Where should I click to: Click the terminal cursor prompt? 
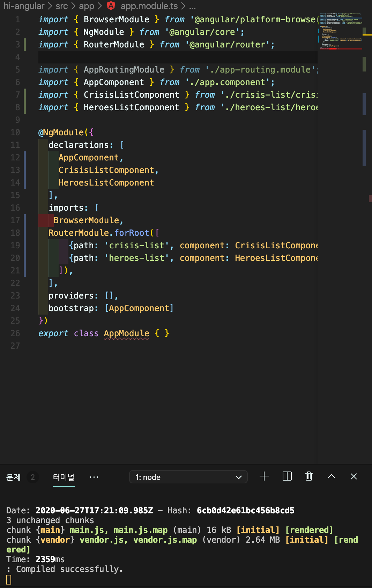9,579
